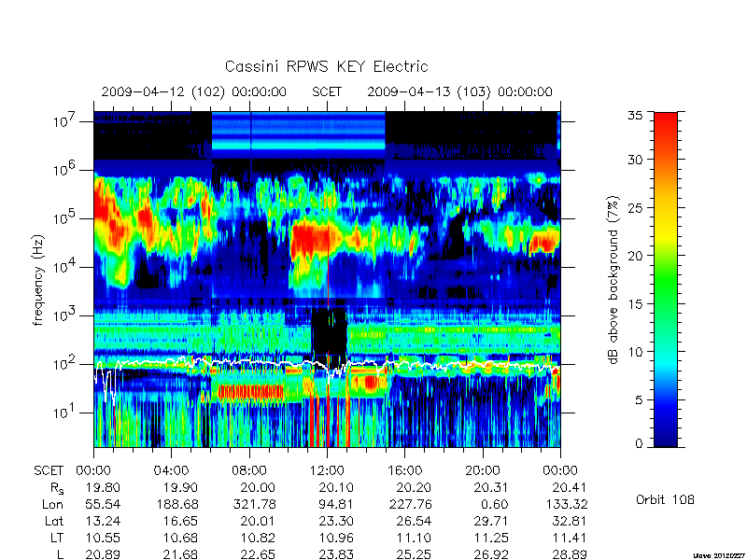Click the Lat value '13.24'

tap(103, 521)
